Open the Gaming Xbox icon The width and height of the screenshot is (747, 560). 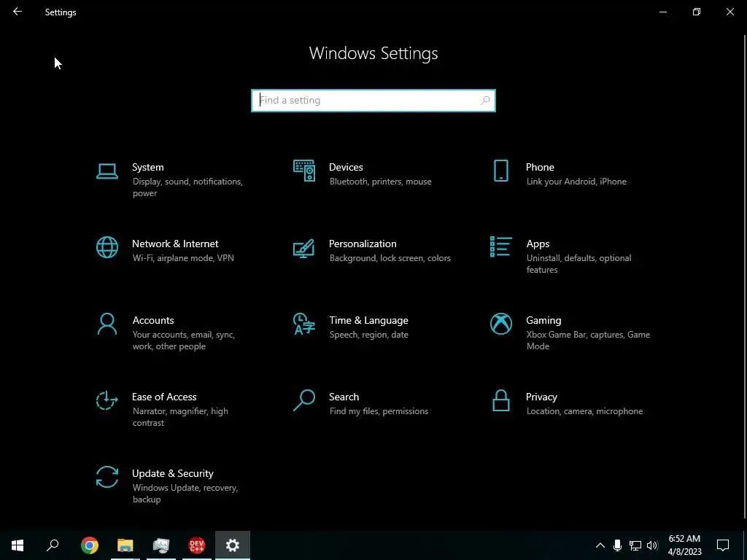click(x=500, y=324)
